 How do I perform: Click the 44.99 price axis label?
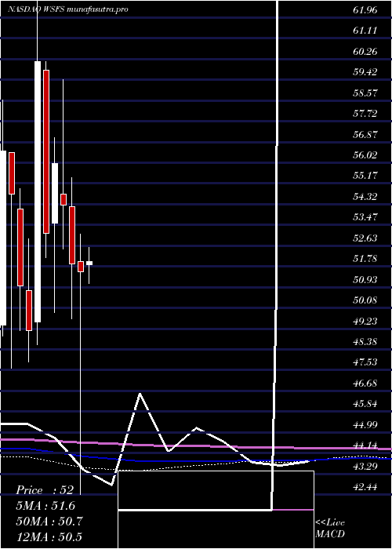coord(365,425)
